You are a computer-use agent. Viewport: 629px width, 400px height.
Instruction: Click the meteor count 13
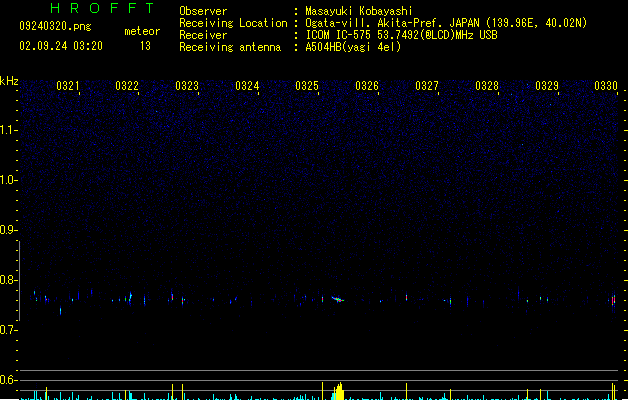coord(145,46)
